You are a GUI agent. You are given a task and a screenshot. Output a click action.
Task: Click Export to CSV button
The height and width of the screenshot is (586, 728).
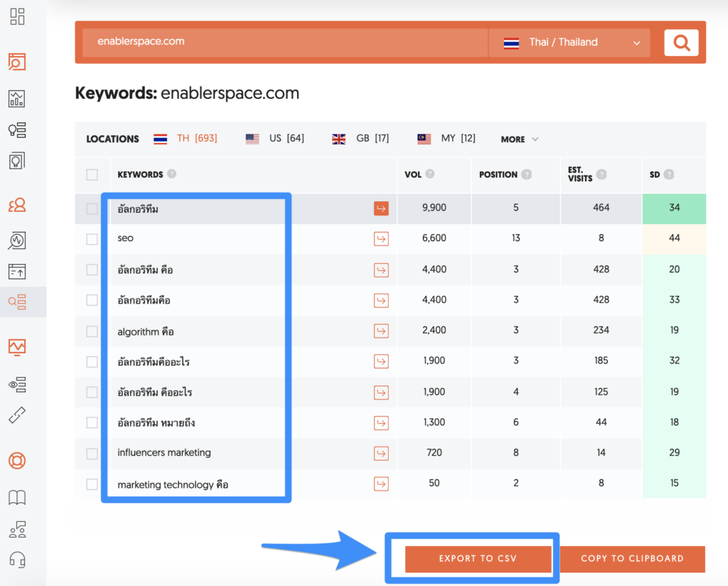tap(478, 558)
